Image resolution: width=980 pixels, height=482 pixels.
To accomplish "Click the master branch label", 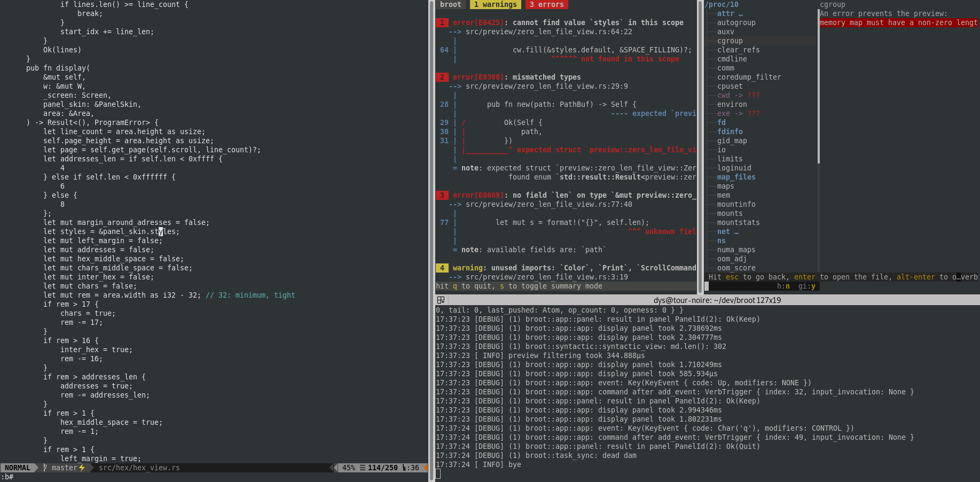I will click(65, 468).
